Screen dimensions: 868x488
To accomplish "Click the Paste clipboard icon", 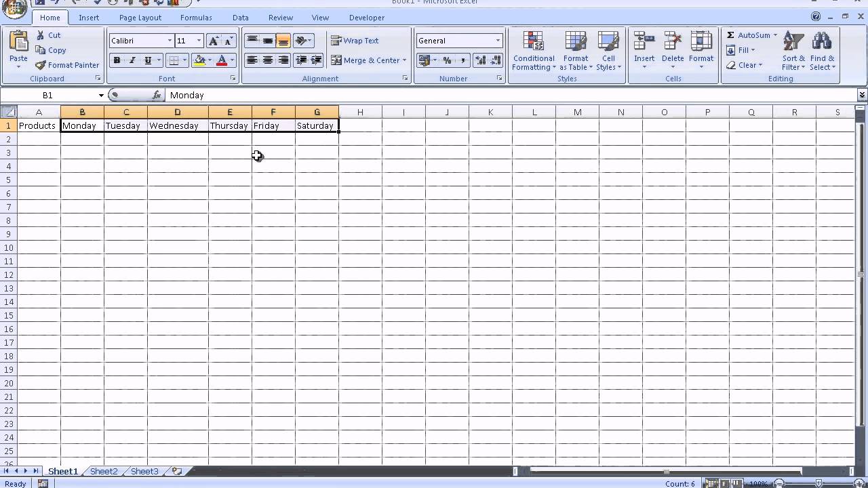I will [x=18, y=41].
